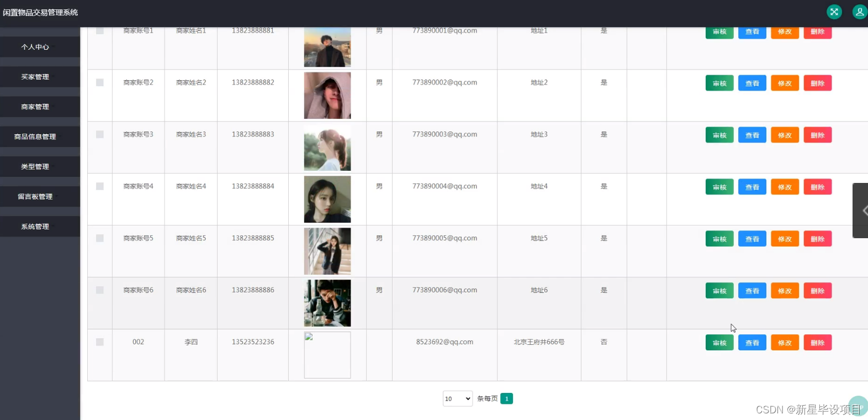Click 删除 for 商家账号1
Screen dimensions: 868x420
pos(818,32)
